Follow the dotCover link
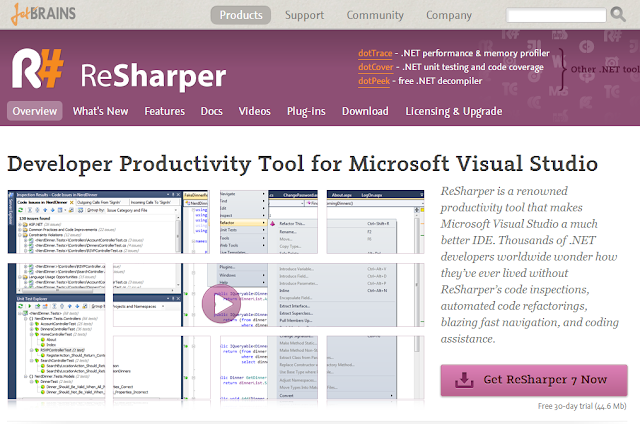The image size is (640, 424). (376, 67)
